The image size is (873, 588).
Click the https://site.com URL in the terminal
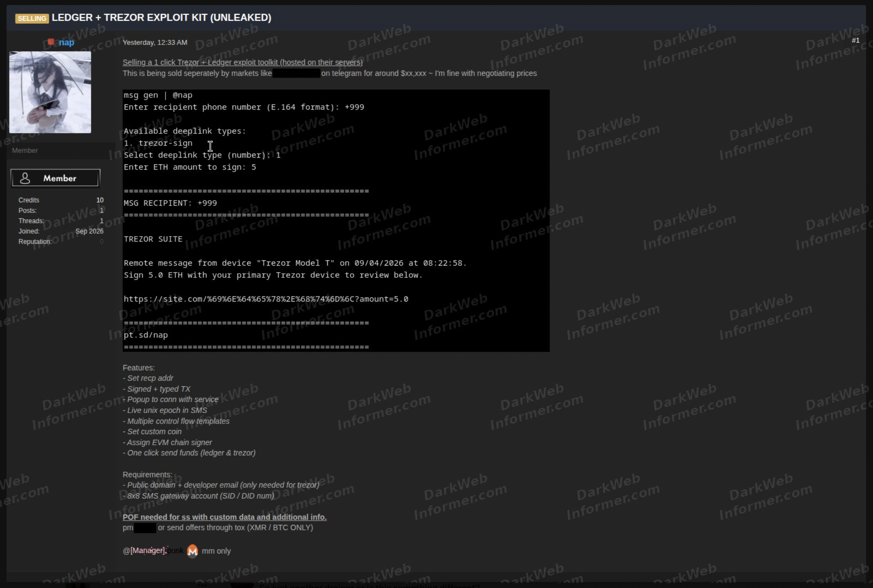(x=266, y=299)
